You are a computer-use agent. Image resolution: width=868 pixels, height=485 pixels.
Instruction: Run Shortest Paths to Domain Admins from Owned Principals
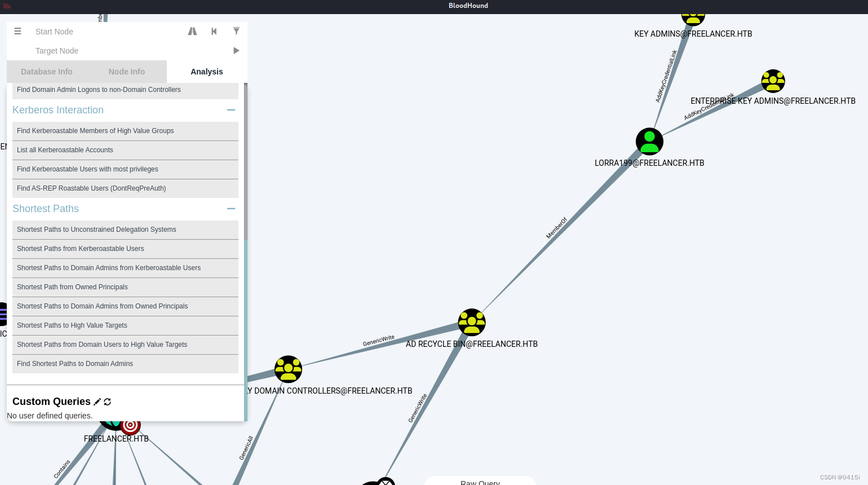125,306
